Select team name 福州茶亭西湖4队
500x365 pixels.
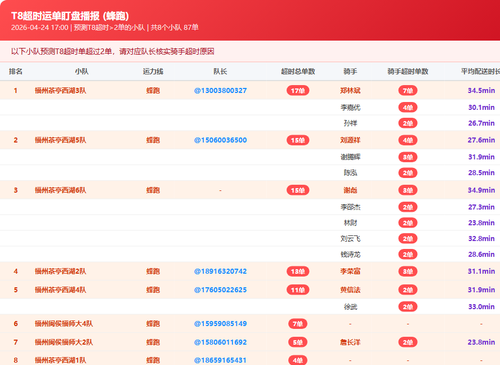click(60, 290)
